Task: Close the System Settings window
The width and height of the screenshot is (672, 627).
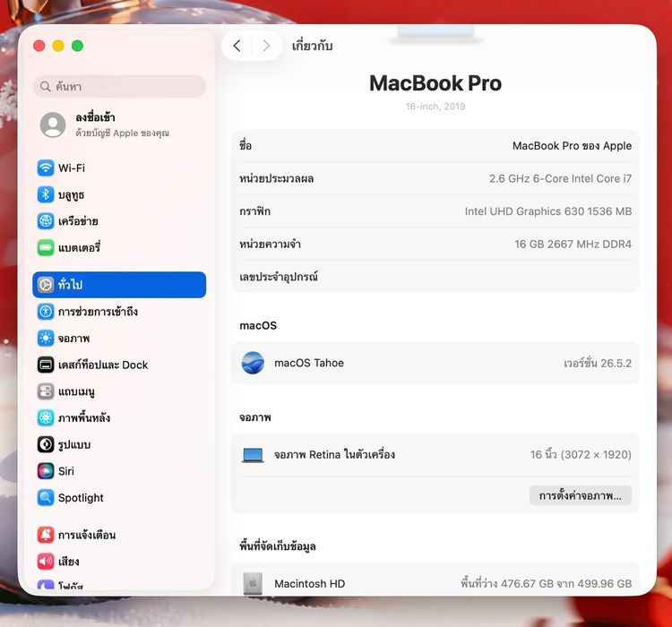Action: pos(39,46)
